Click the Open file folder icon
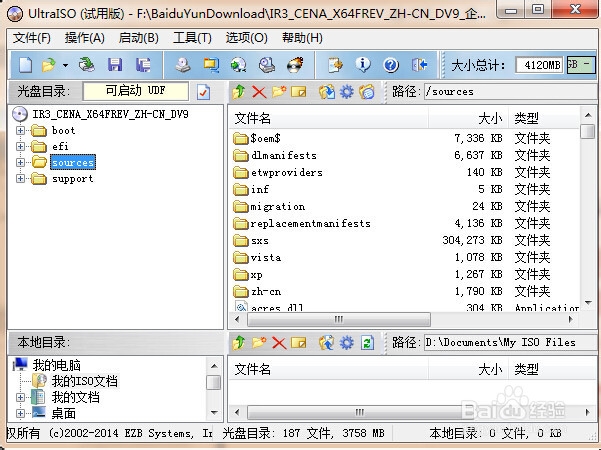 pyautogui.click(x=49, y=65)
